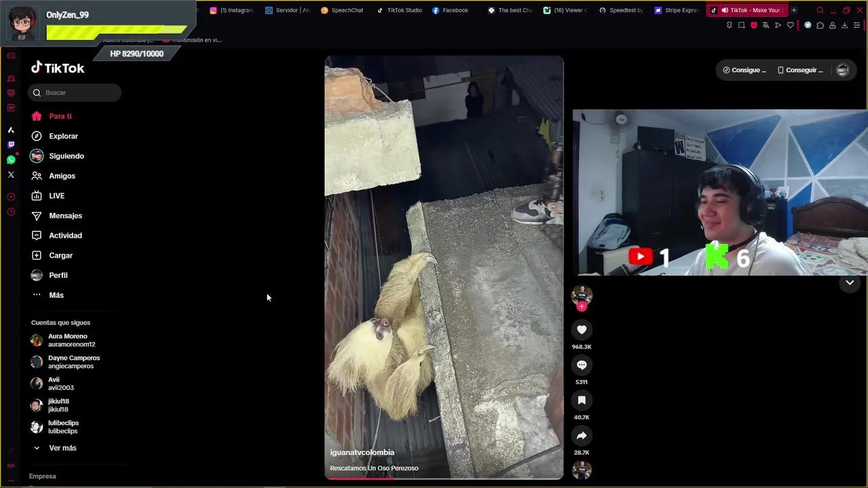Click the Consigue monedas button

tap(745, 70)
